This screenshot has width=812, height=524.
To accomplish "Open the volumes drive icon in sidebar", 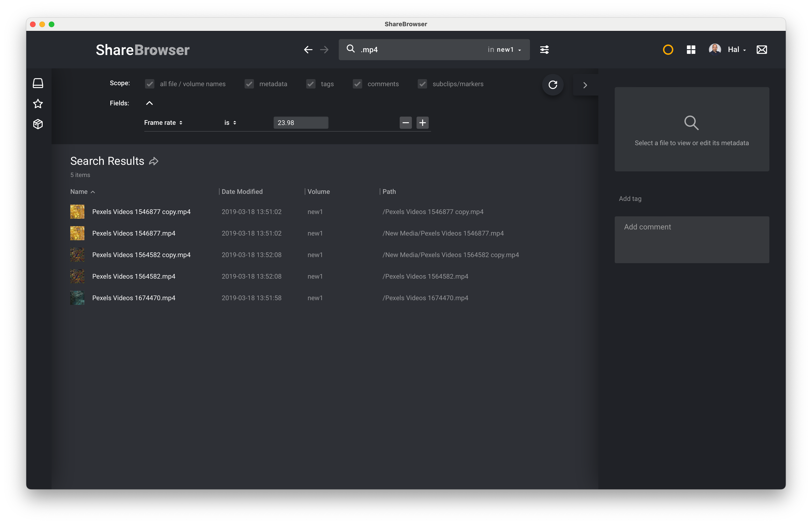I will pyautogui.click(x=38, y=83).
